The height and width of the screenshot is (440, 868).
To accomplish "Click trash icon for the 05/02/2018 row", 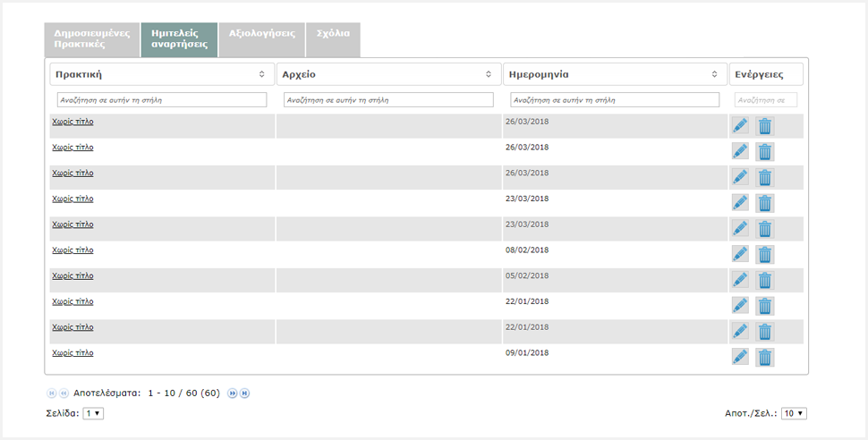I will pyautogui.click(x=764, y=280).
